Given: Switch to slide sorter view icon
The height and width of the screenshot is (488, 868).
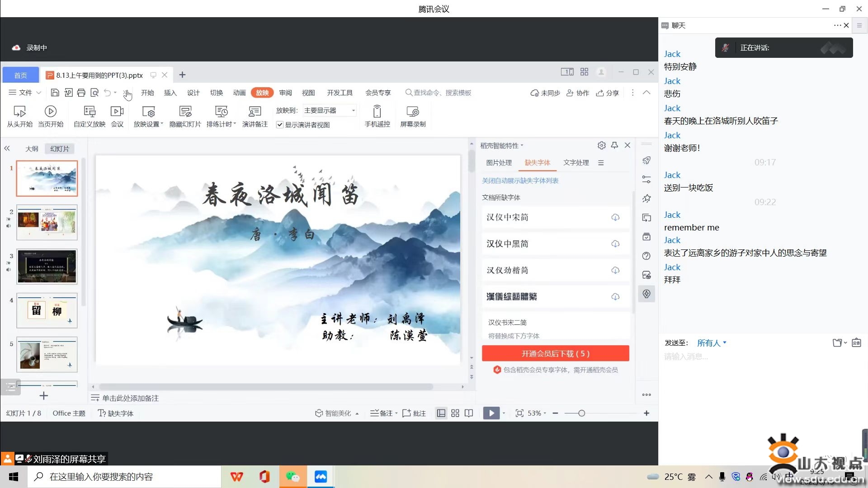Looking at the screenshot, I should coord(455,413).
